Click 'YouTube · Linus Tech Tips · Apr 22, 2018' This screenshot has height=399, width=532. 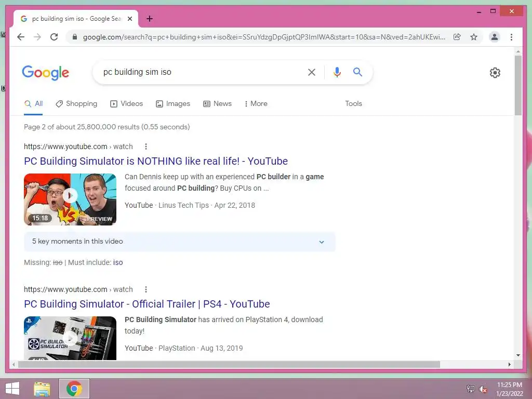(190, 205)
